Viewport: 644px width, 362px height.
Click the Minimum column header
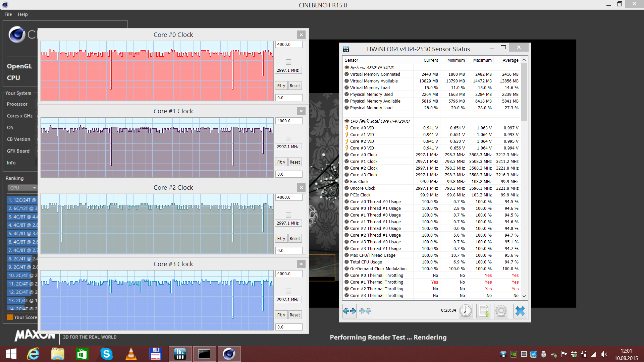click(x=453, y=60)
